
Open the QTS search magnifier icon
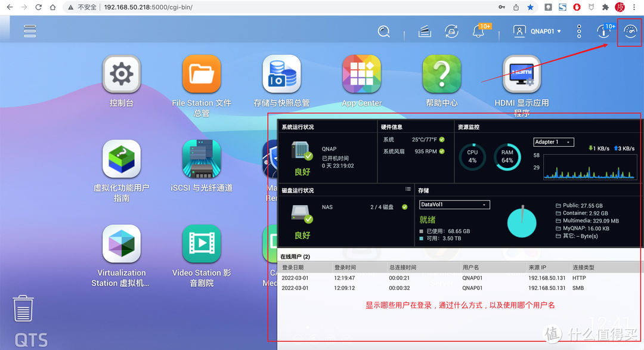tap(383, 31)
